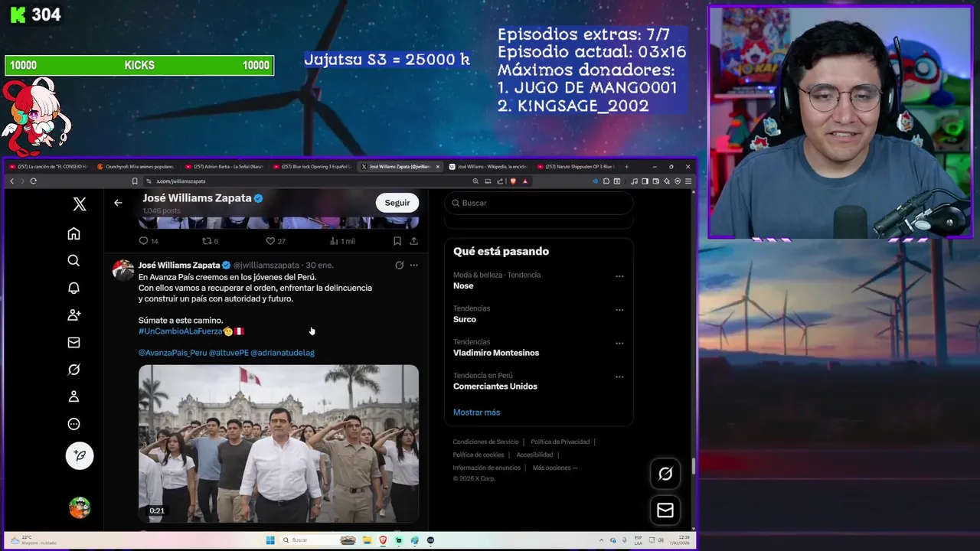This screenshot has width=980, height=551.
Task: Open File Explorer from the taskbar
Action: pos(367,540)
